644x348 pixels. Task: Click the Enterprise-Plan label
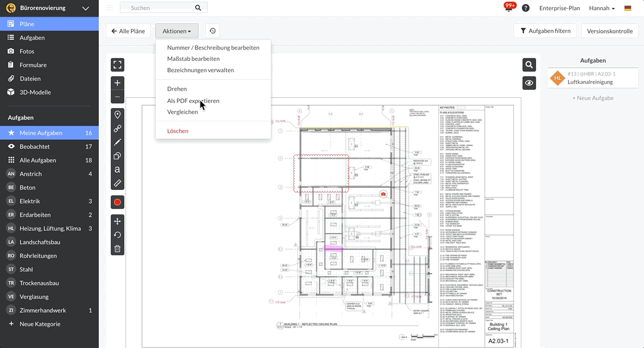pos(559,8)
